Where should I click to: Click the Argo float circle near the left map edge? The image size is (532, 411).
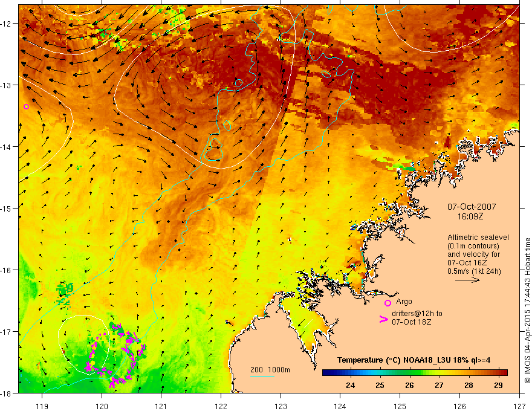click(x=27, y=106)
